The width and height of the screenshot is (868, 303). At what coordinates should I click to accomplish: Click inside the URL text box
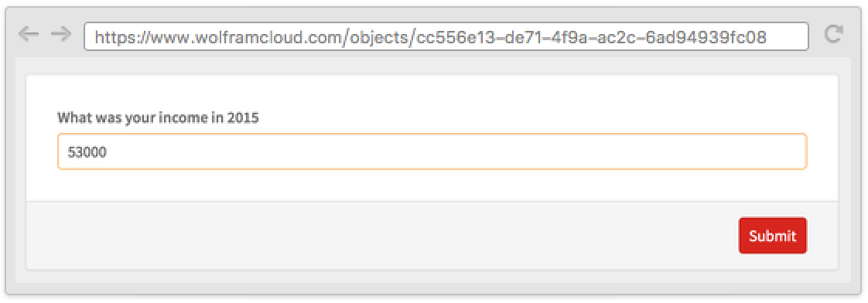446,36
